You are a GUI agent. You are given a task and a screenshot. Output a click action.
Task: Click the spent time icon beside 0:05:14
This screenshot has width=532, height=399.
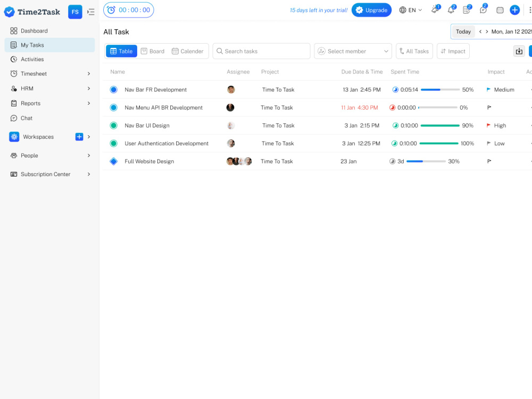click(395, 89)
